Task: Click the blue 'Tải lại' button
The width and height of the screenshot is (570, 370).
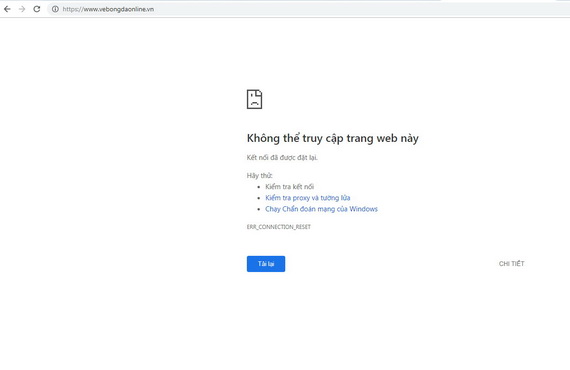Action: click(x=266, y=264)
